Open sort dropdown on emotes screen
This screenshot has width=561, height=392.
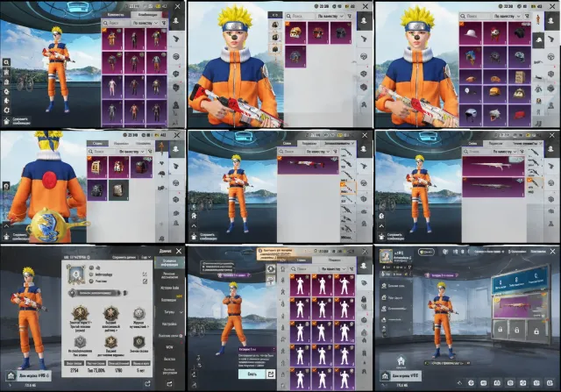point(333,269)
